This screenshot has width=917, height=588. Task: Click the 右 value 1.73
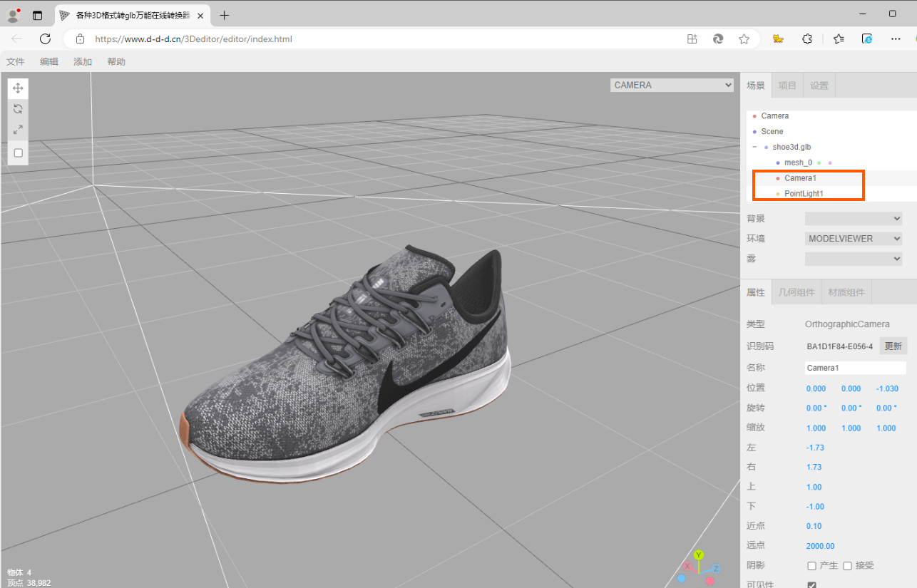[x=814, y=468]
